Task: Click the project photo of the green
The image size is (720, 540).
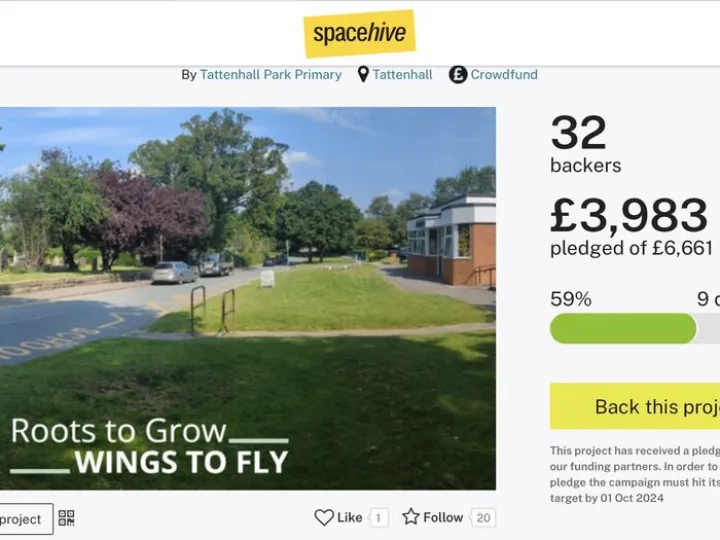Action: point(247,298)
